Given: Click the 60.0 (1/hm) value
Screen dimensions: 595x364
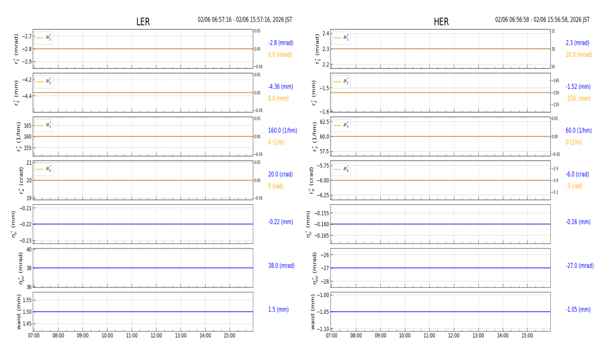Looking at the screenshot, I should pyautogui.click(x=579, y=131).
